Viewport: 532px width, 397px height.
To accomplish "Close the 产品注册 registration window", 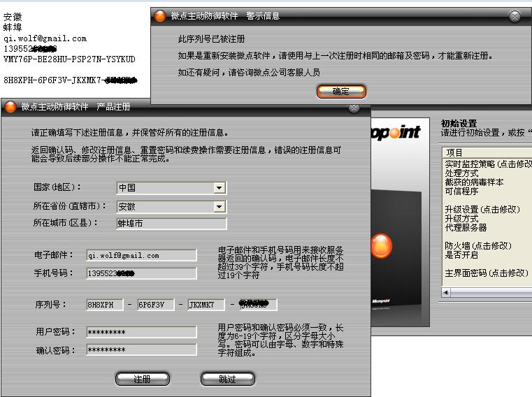I will 354,108.
